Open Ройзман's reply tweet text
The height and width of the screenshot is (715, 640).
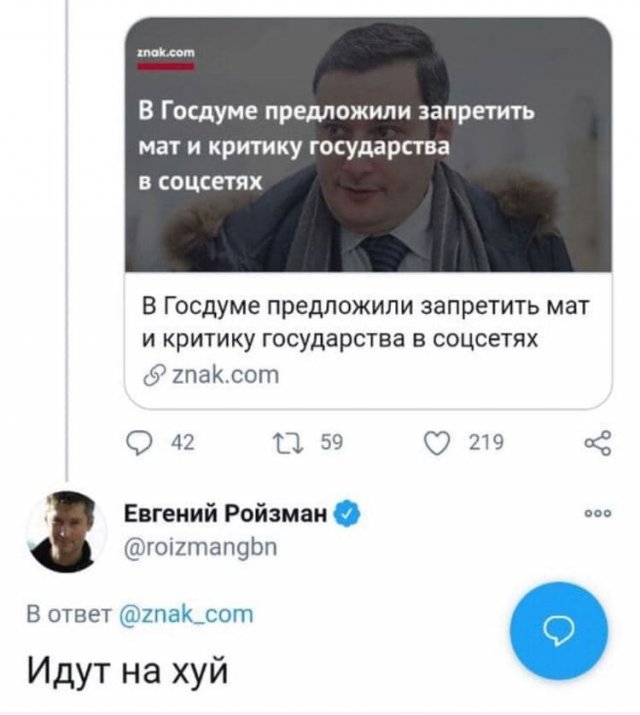click(130, 665)
